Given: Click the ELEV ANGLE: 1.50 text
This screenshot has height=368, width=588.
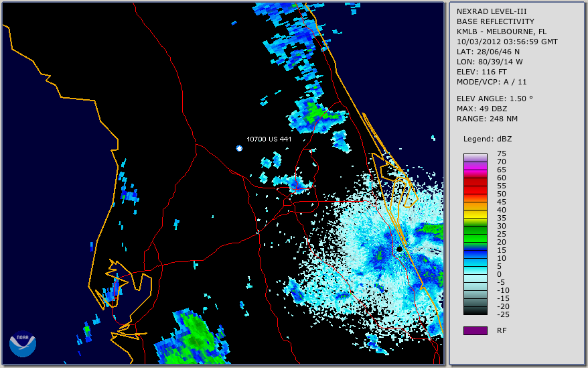Looking at the screenshot, I should 494,99.
